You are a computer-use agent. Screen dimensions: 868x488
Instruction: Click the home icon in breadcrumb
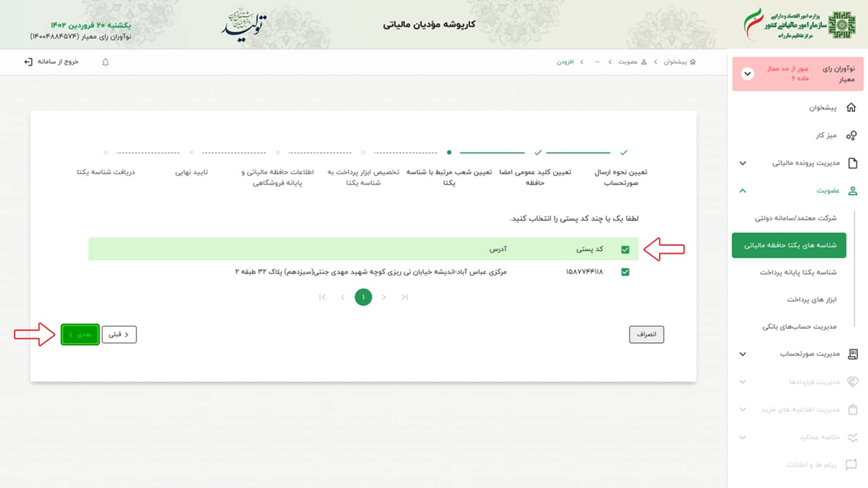click(693, 62)
